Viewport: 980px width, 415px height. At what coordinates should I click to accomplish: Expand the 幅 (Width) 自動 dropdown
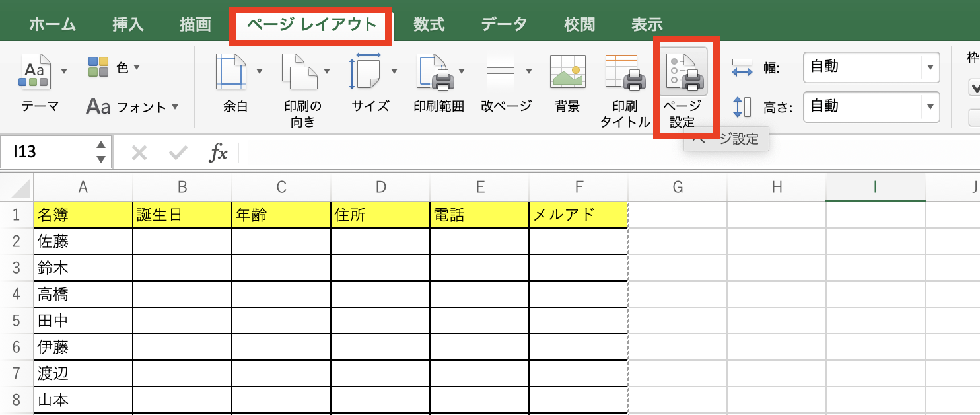[x=930, y=67]
